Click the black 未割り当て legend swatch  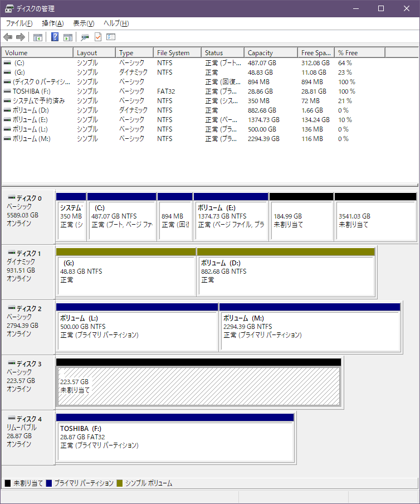[8, 483]
